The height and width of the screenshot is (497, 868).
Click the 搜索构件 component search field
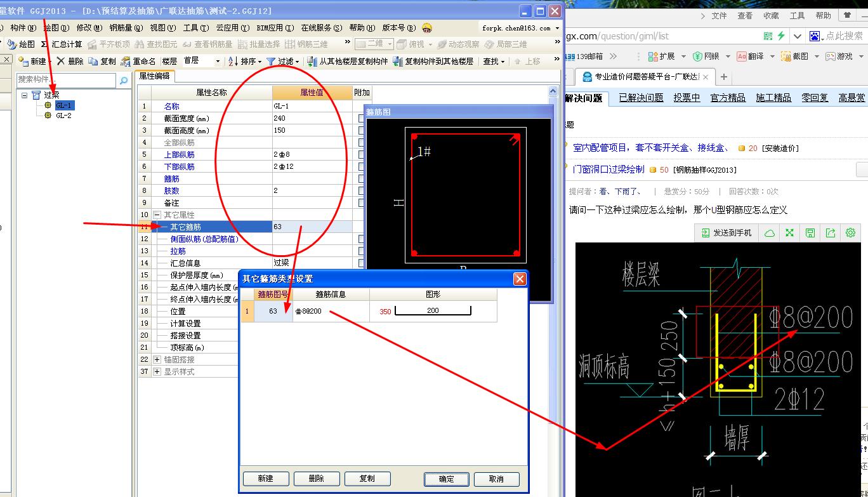(67, 80)
